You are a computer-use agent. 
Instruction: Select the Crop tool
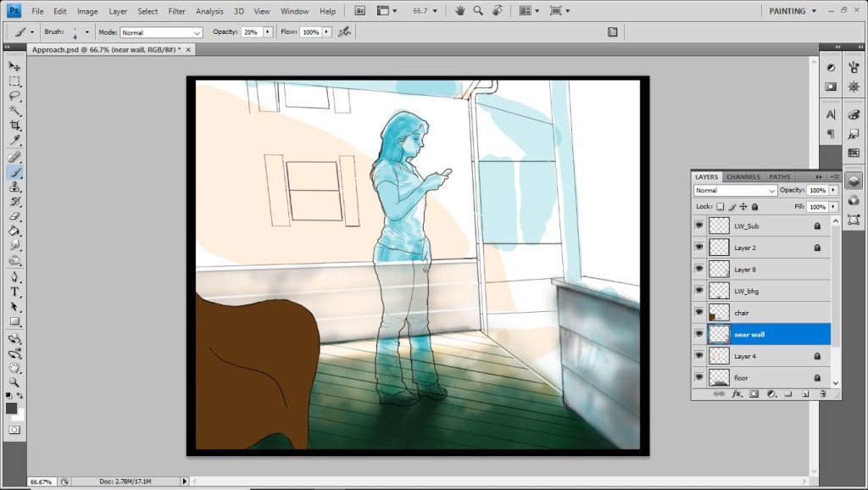pos(15,125)
